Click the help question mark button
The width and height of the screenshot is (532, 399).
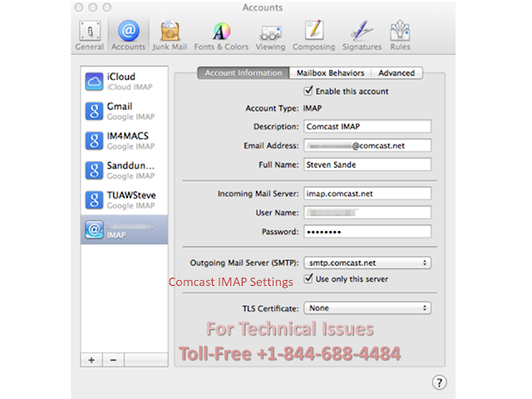point(440,382)
